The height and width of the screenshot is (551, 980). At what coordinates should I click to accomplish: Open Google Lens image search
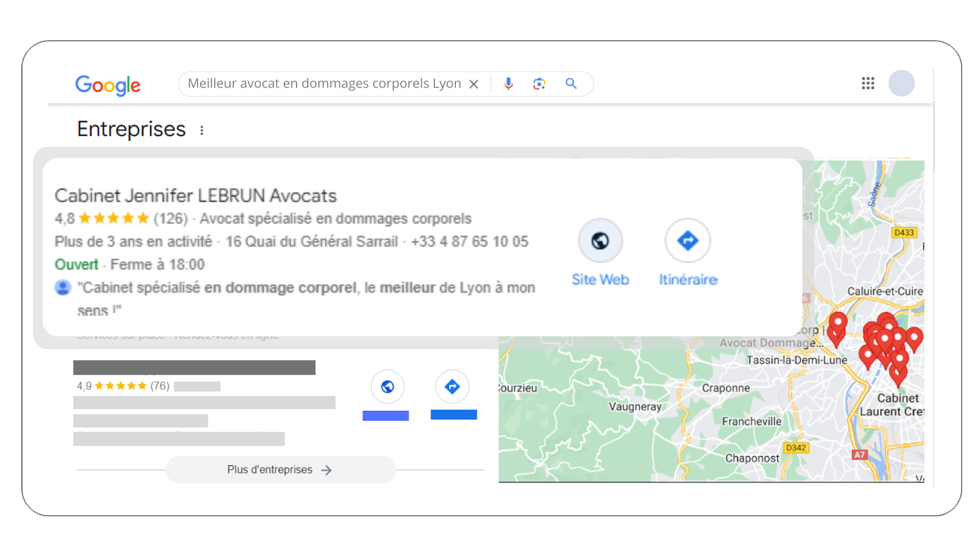click(539, 84)
